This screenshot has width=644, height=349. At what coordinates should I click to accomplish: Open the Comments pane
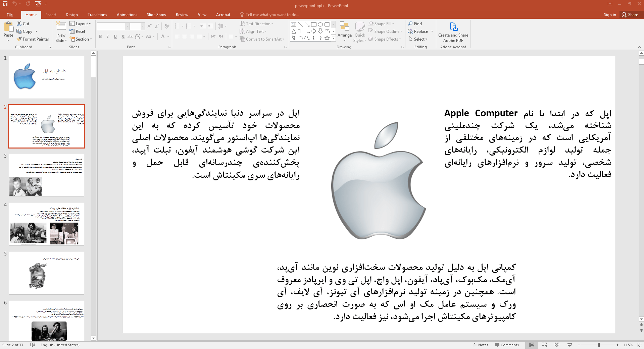pos(507,345)
